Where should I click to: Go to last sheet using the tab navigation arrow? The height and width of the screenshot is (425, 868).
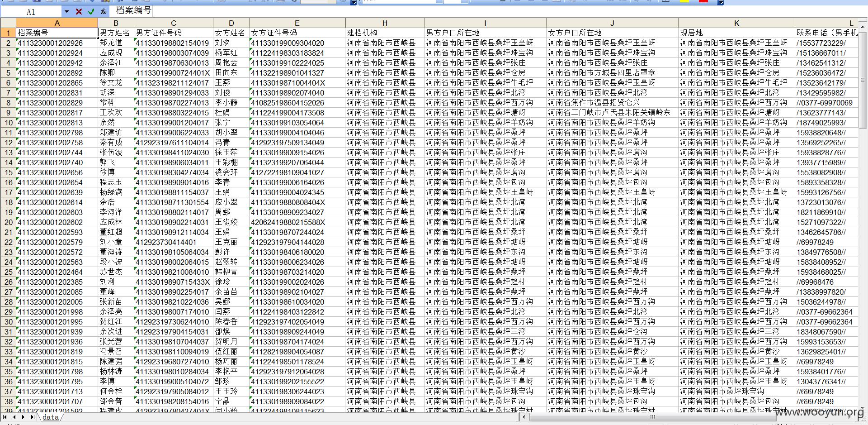[32, 417]
